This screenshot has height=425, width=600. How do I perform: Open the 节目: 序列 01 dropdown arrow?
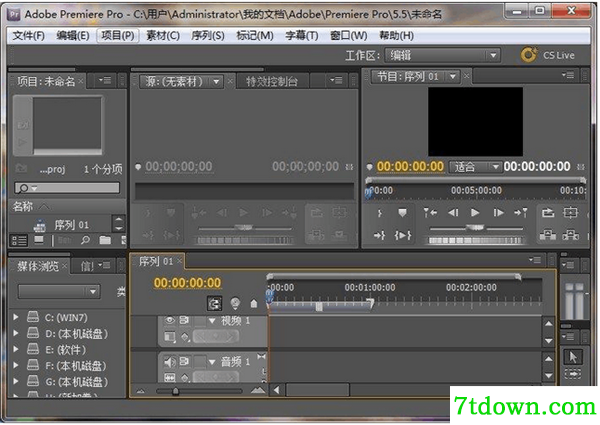[x=453, y=77]
